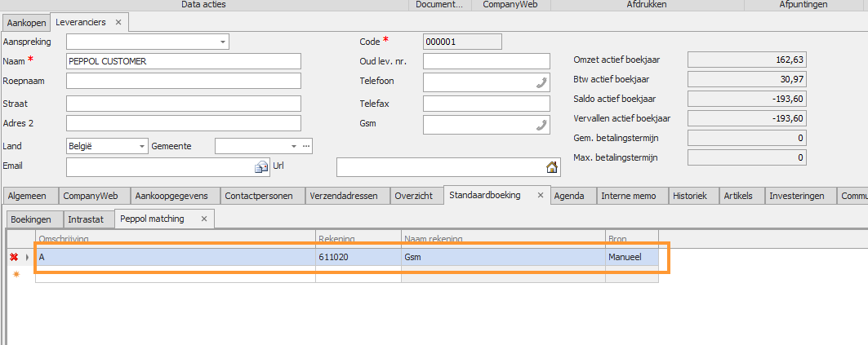The height and width of the screenshot is (345, 868).
Task: Open the Aanspreking dropdown
Action: 223,41
